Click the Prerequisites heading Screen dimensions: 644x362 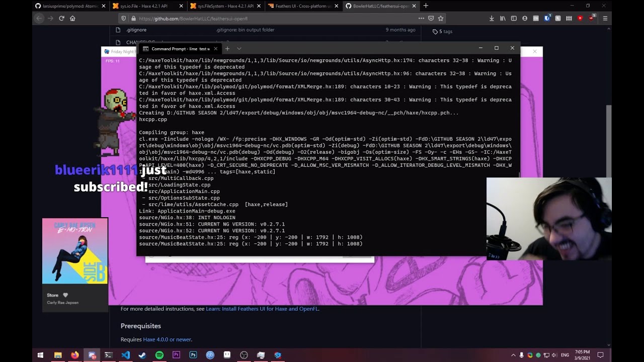point(141,326)
